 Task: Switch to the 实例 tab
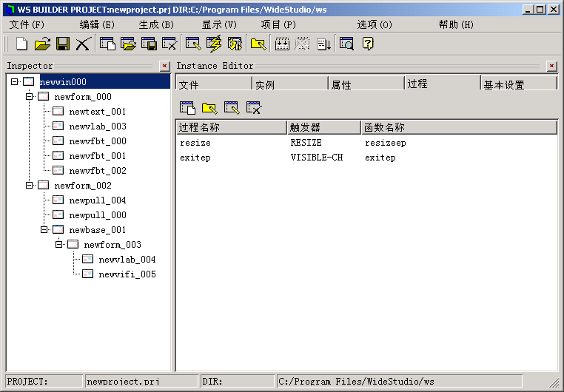pos(290,84)
